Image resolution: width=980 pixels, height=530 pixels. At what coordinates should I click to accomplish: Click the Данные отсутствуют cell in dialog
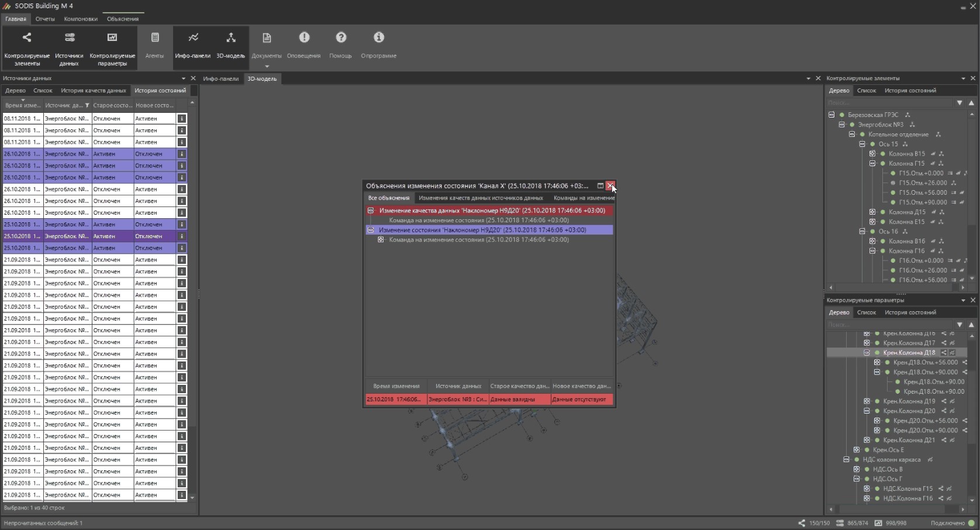[x=582, y=400]
